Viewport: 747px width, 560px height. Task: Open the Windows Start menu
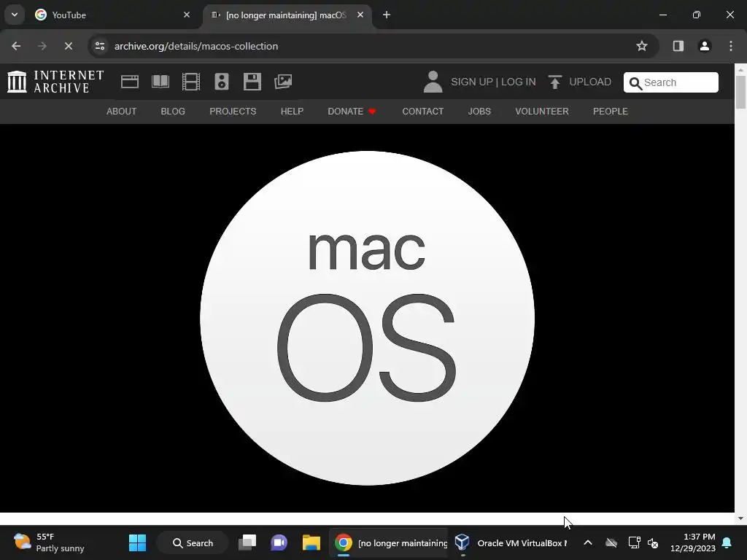138,542
